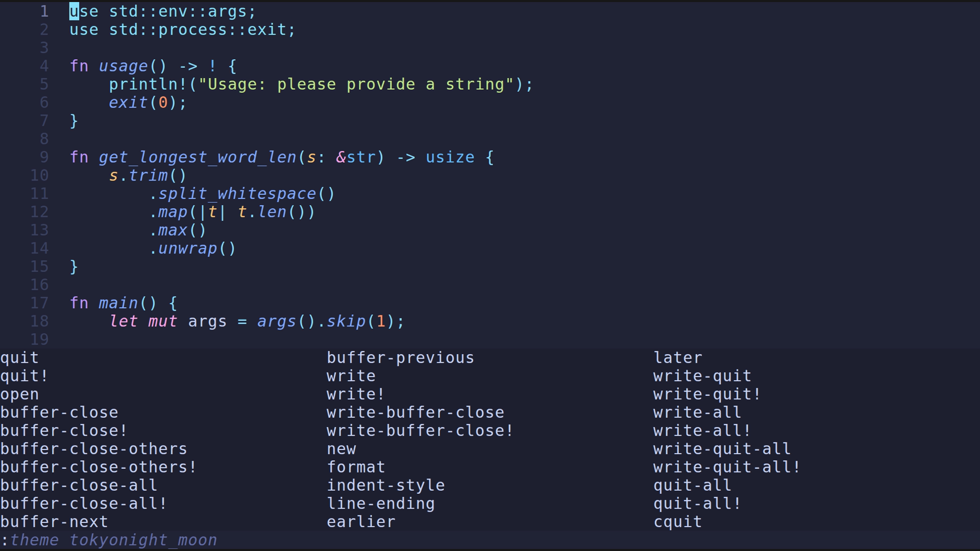Click the 'earlier' command option
The width and height of the screenshot is (980, 551).
(x=361, y=522)
